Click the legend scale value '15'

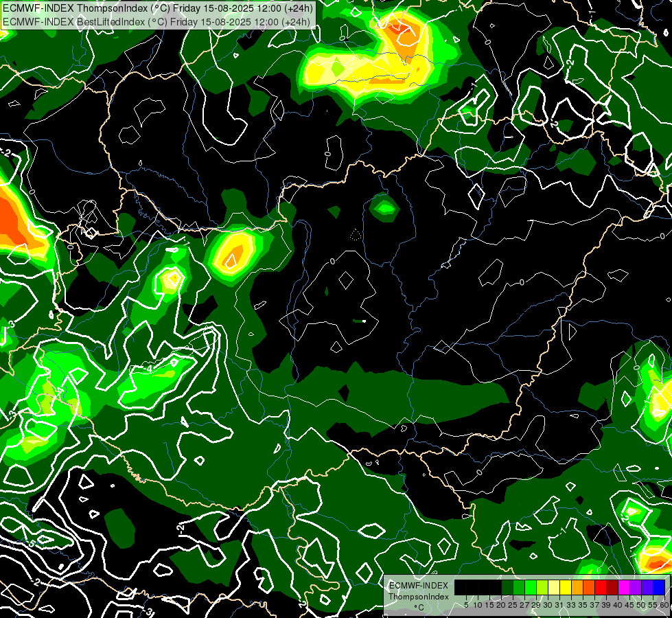pyautogui.click(x=489, y=605)
